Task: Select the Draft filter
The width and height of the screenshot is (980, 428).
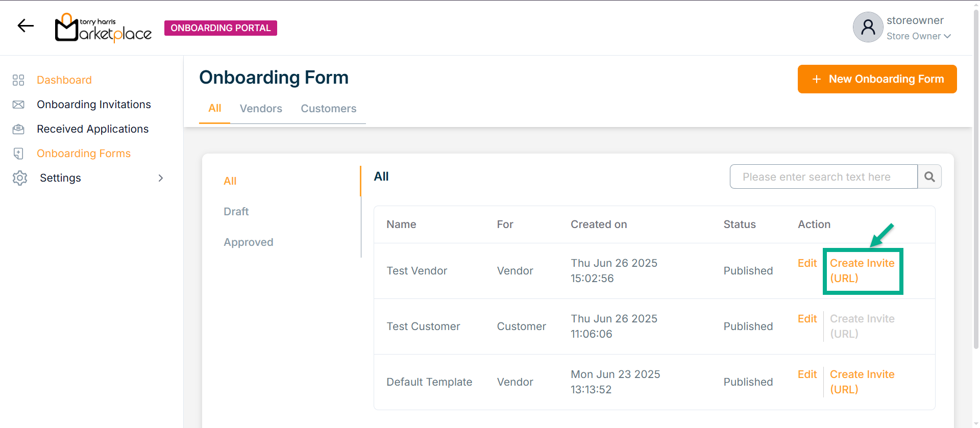Action: coord(236,212)
